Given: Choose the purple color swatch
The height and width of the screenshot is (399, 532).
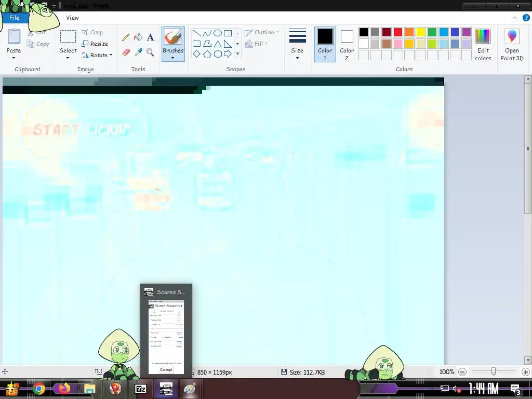Looking at the screenshot, I should [467, 32].
